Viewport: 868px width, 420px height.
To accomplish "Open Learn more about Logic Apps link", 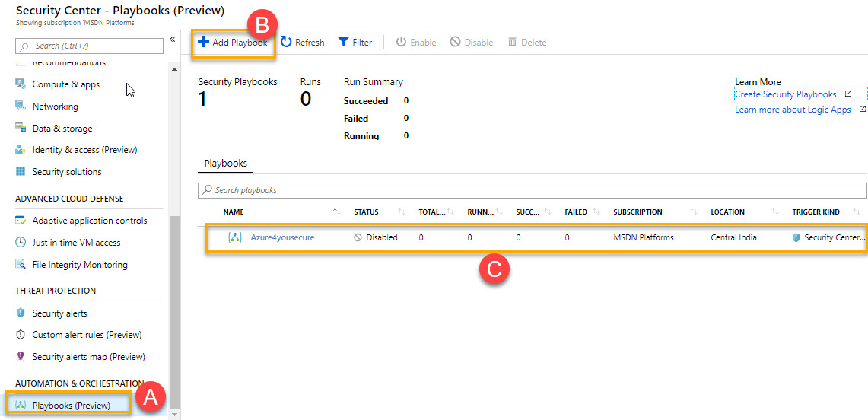I will (793, 110).
